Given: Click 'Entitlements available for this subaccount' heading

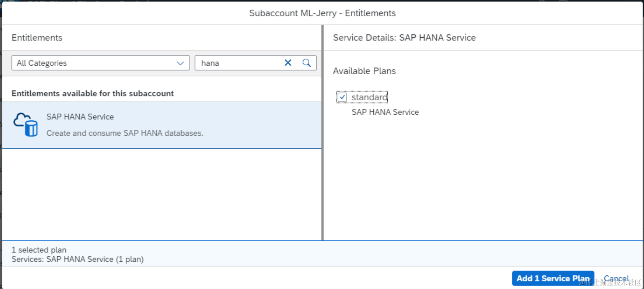Looking at the screenshot, I should (x=93, y=93).
